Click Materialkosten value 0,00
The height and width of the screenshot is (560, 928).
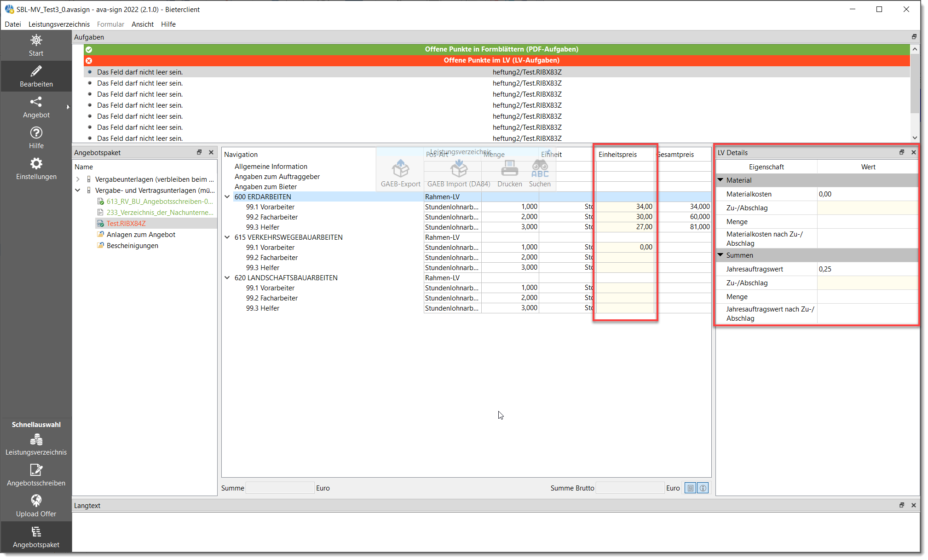coord(867,194)
